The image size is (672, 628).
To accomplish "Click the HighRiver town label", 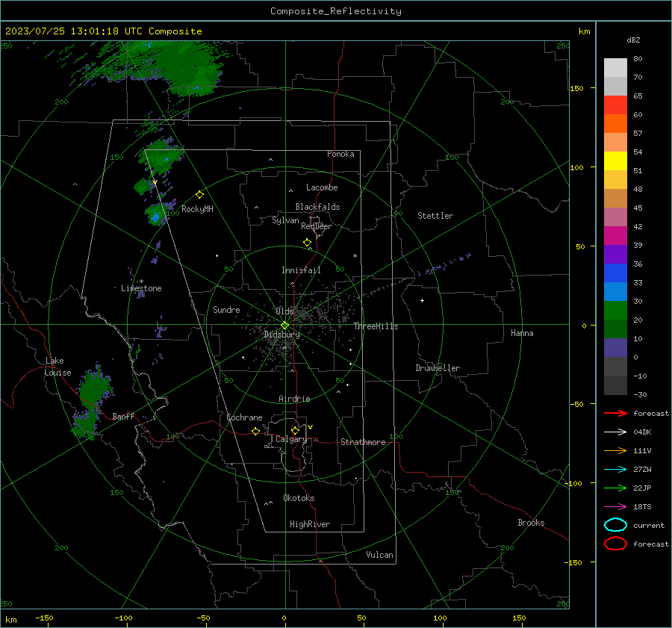I will click(x=310, y=524).
